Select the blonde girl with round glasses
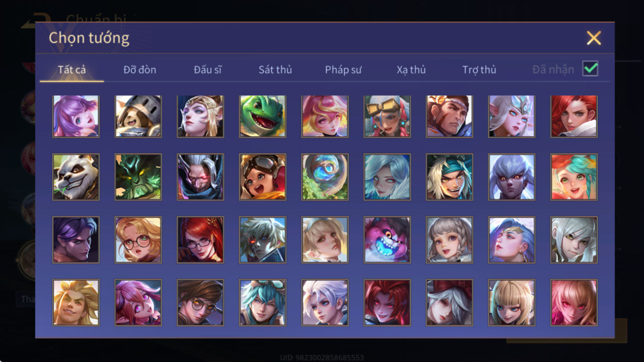Screen dimensions: 644x362 click(x=138, y=240)
